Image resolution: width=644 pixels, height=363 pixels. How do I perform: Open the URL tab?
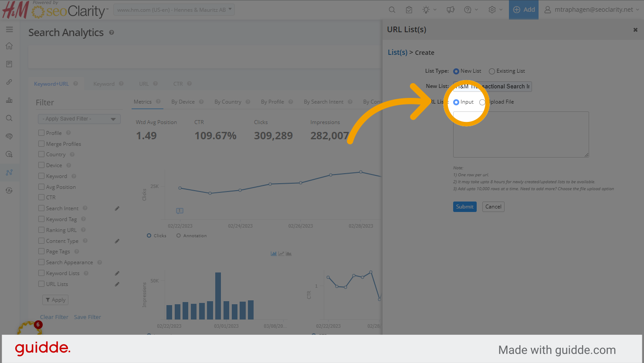click(x=144, y=84)
